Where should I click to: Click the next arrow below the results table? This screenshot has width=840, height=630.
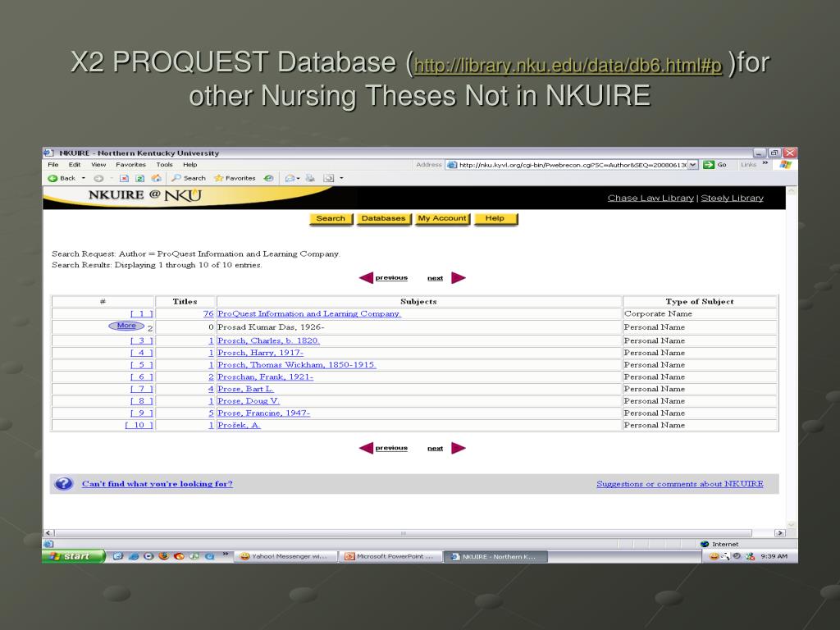click(459, 448)
